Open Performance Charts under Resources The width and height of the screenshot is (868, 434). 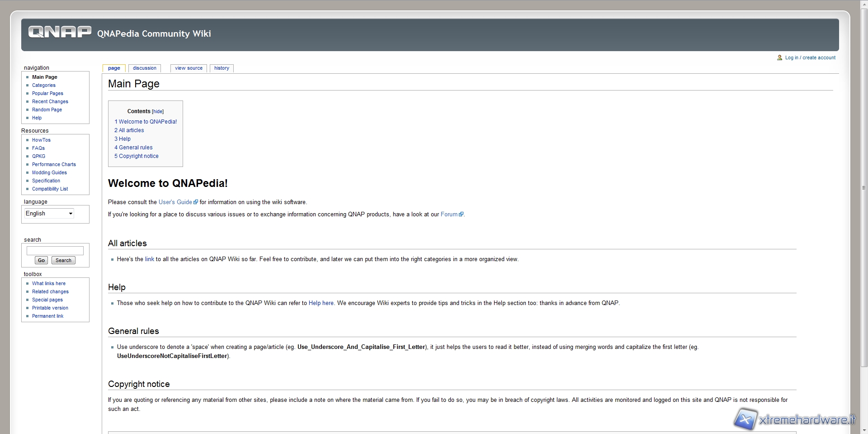54,165
